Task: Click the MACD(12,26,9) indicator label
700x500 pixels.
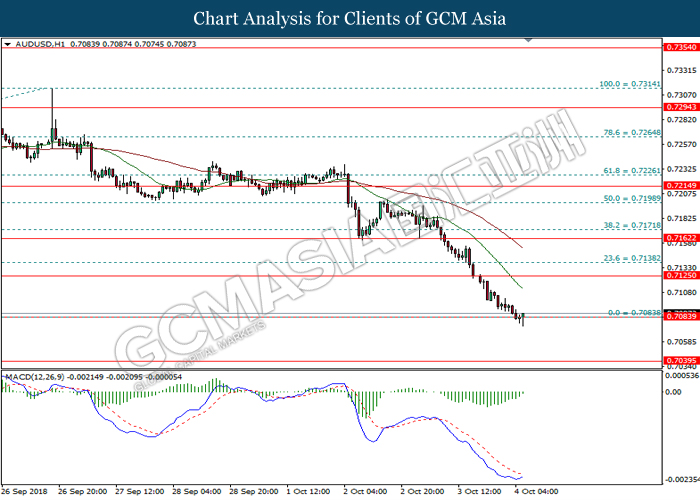Action: (x=35, y=377)
